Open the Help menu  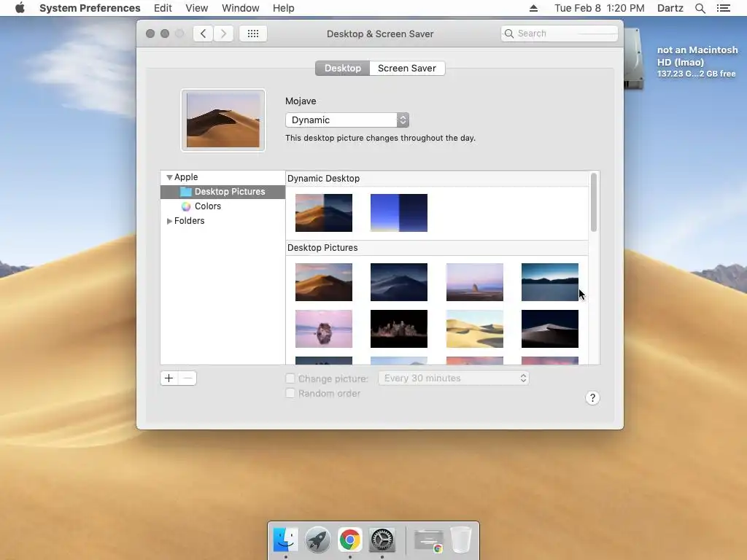click(x=283, y=8)
